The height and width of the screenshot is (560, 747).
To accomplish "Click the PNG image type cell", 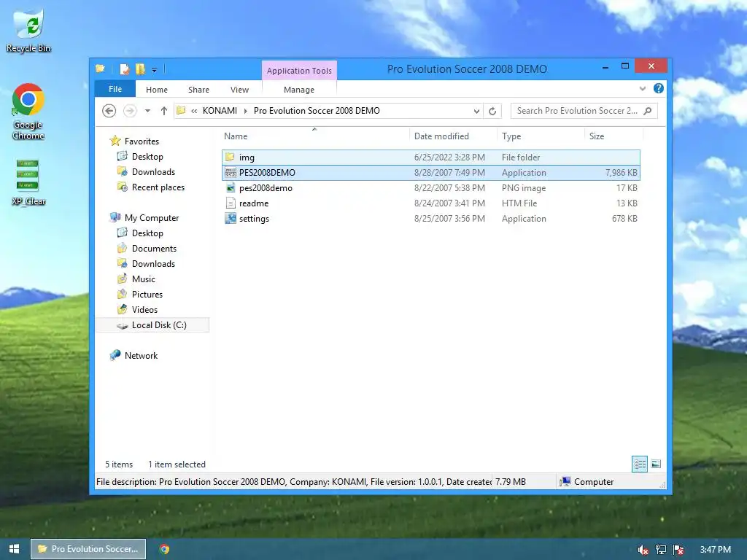I will coord(524,187).
